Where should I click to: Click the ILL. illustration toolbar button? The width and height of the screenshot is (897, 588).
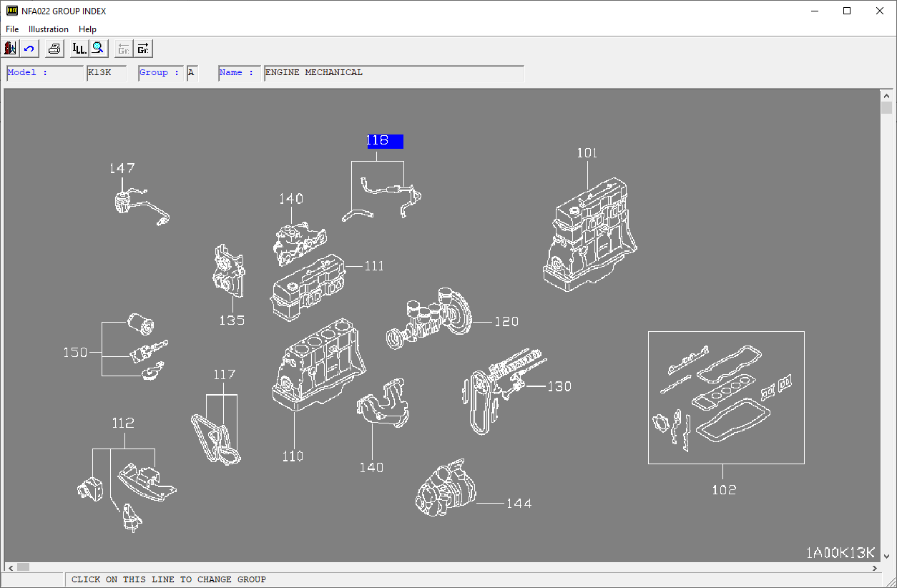[x=79, y=49]
